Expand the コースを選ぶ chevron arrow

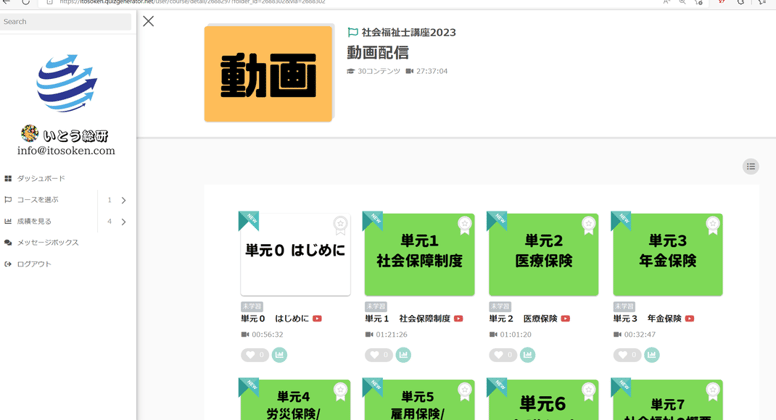point(124,200)
